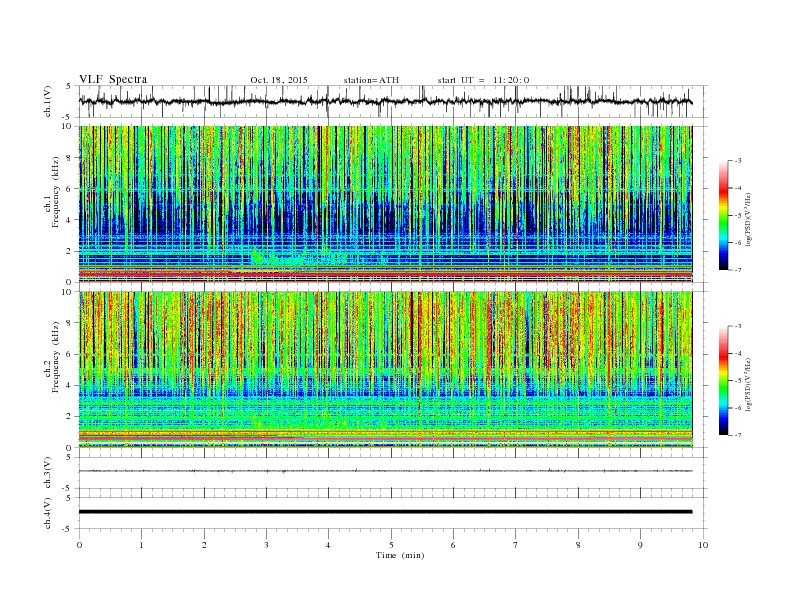Click the ch.1 voltage waveform trace
The height and width of the screenshot is (612, 792).
pos(385,101)
